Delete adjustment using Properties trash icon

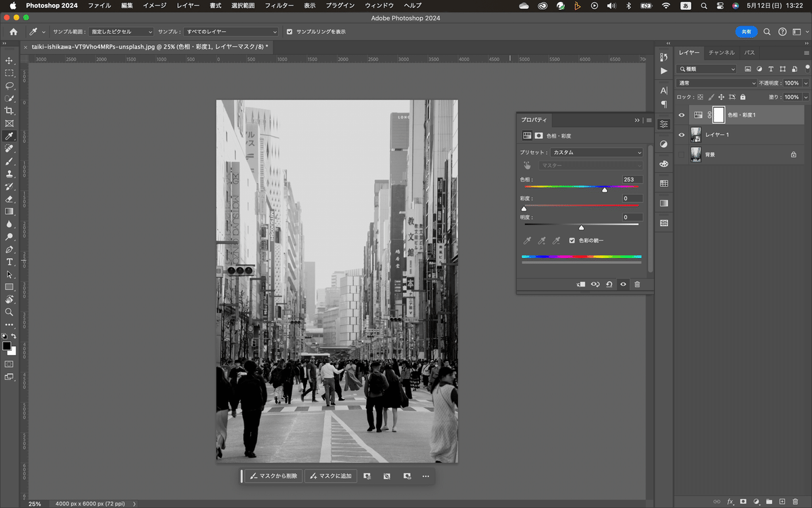tap(637, 284)
